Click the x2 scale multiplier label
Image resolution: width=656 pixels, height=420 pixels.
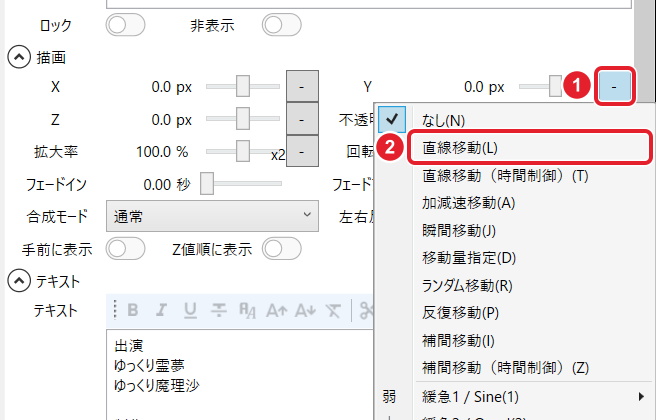pyautogui.click(x=278, y=155)
